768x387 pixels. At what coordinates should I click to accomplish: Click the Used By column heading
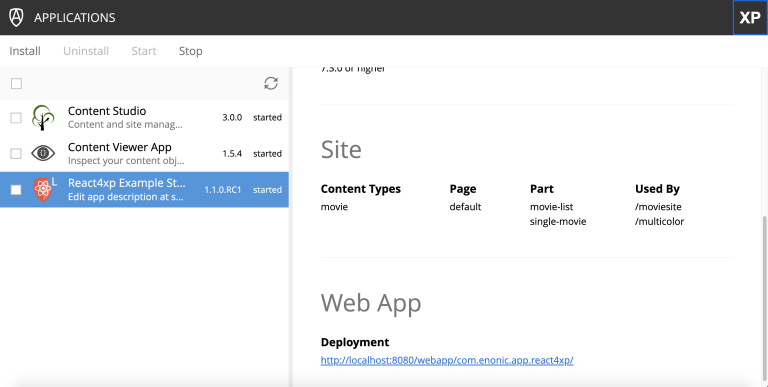(657, 189)
